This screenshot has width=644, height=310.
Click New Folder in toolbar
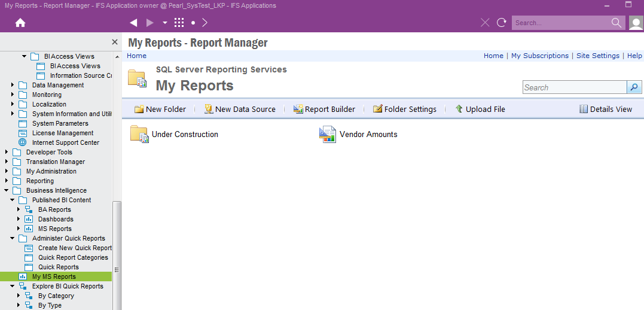[160, 110]
